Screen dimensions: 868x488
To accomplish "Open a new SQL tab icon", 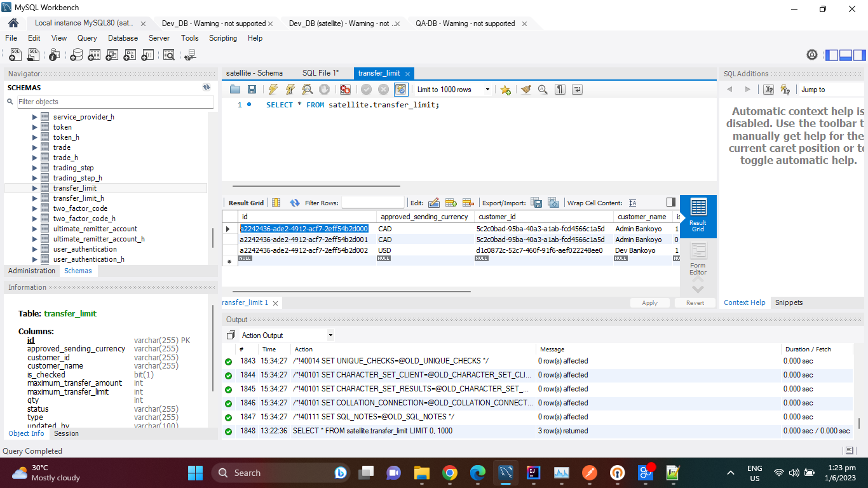I will (x=15, y=55).
